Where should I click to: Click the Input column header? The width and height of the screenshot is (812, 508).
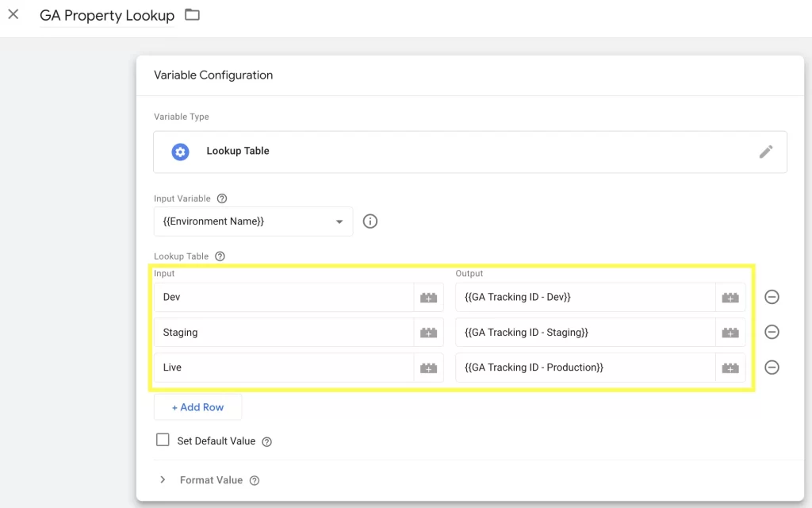pos(164,273)
